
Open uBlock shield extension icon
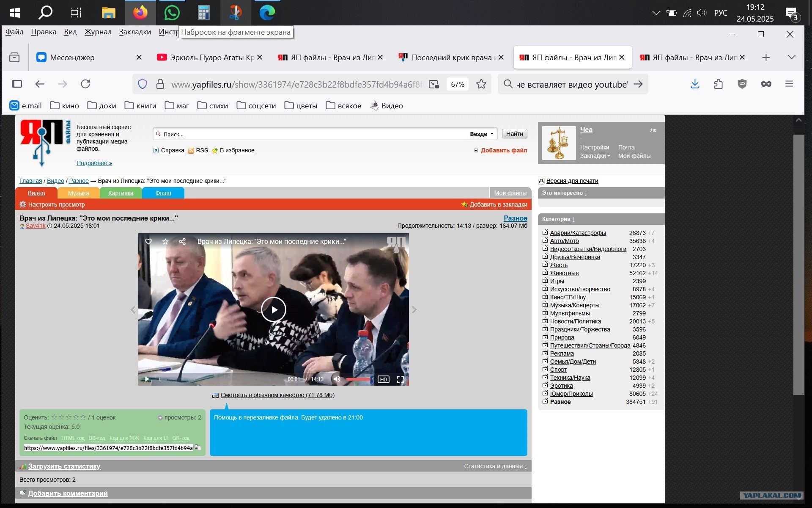pyautogui.click(x=742, y=84)
